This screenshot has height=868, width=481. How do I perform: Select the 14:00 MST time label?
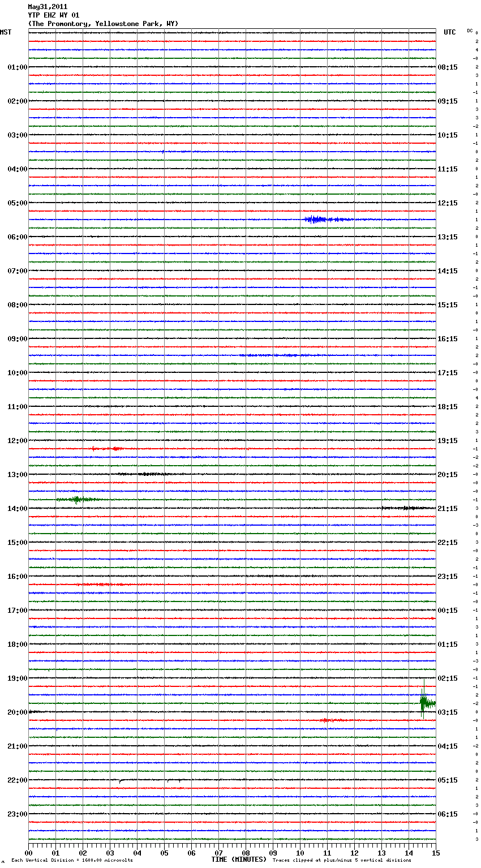pyautogui.click(x=18, y=509)
